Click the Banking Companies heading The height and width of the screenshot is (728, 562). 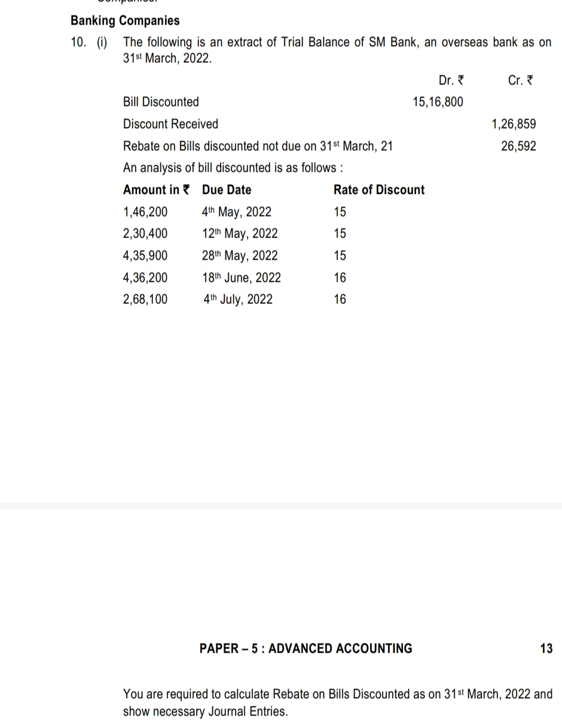pyautogui.click(x=125, y=20)
